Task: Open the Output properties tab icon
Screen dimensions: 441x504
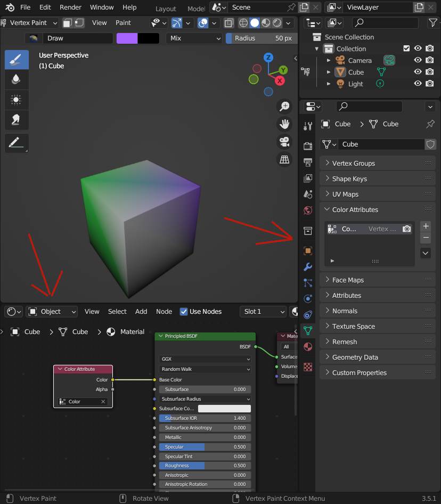Action: click(x=308, y=162)
